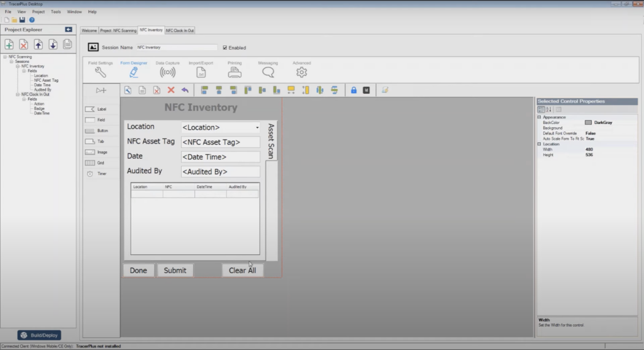The image size is (644, 350).
Task: Switch to Project: NFC Scanning tab
Action: (118, 30)
